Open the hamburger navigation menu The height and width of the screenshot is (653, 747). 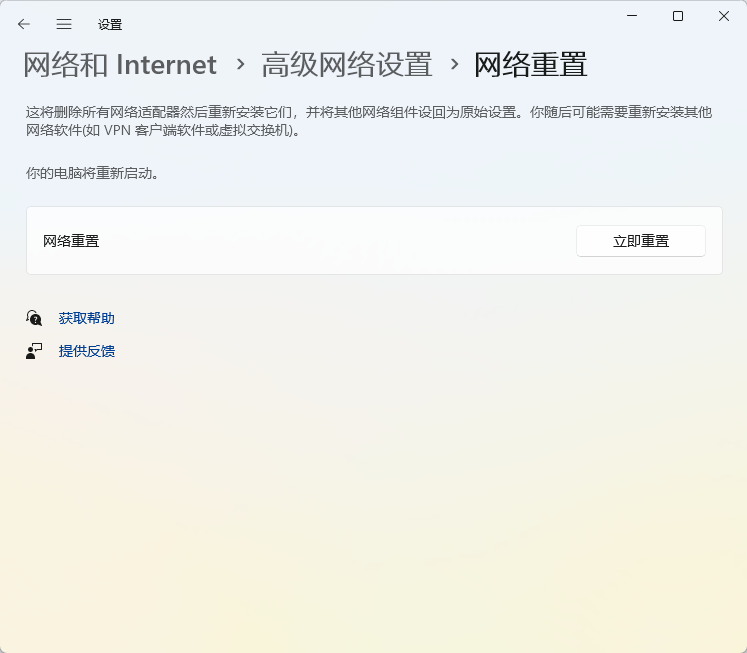(x=64, y=24)
